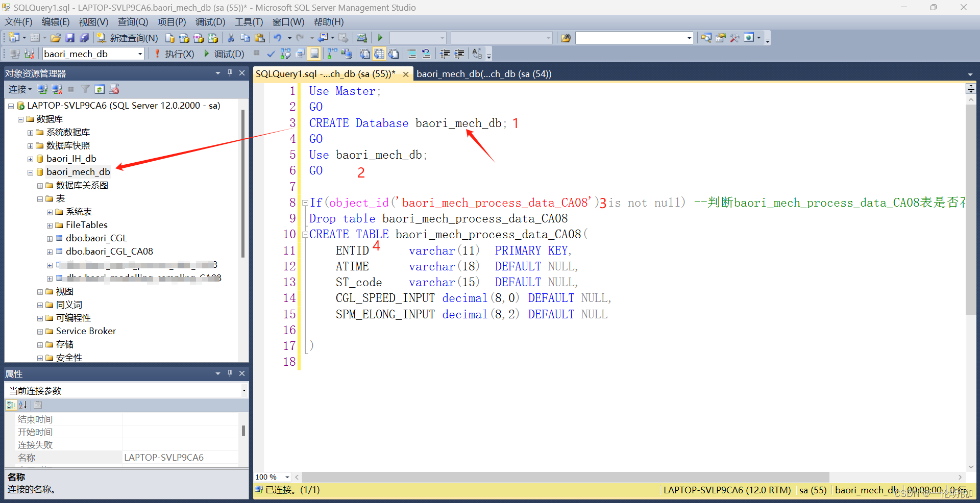Switch to the baori_mech_db (sa 54) tab
Viewport: 980px width, 503px height.
(x=484, y=74)
